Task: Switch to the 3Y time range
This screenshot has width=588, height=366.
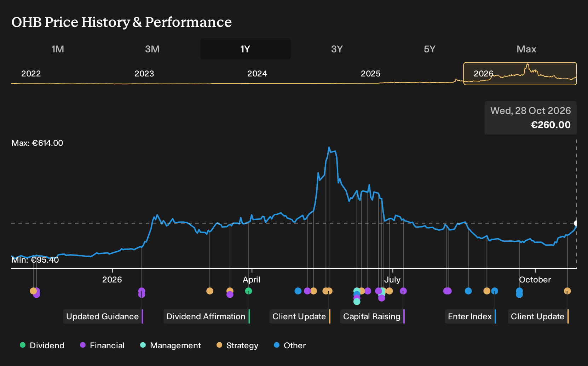Action: pos(337,49)
